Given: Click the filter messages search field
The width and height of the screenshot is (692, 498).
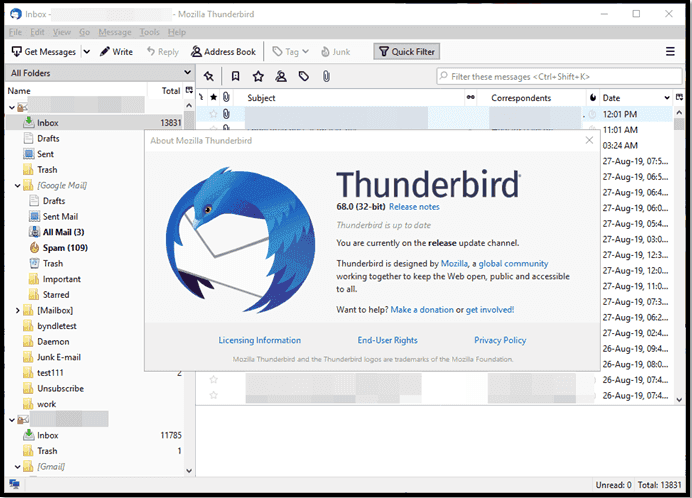Looking at the screenshot, I should coord(559,76).
